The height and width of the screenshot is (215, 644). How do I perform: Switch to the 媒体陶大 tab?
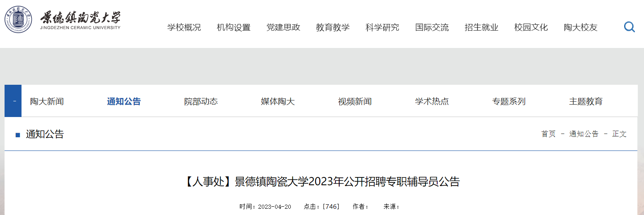[x=278, y=101]
